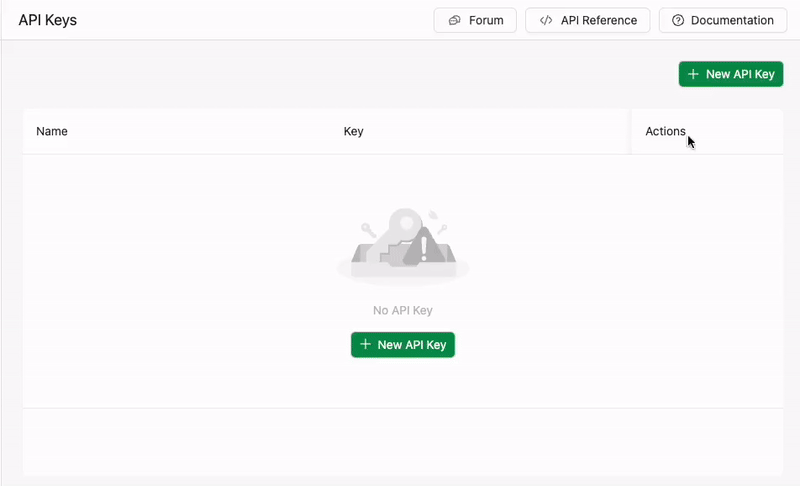Click the plus icon in the center New API Key button
The height and width of the screenshot is (486, 800).
[365, 344]
